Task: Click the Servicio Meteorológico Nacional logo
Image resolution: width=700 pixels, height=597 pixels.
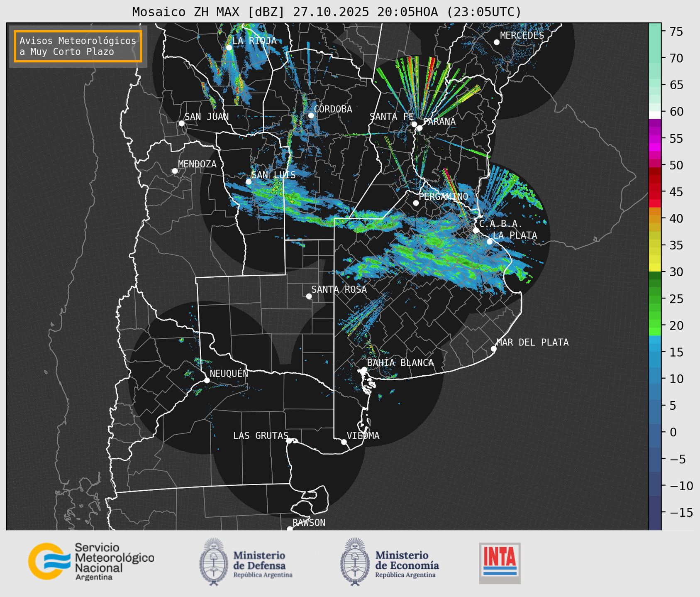Action: (x=91, y=561)
